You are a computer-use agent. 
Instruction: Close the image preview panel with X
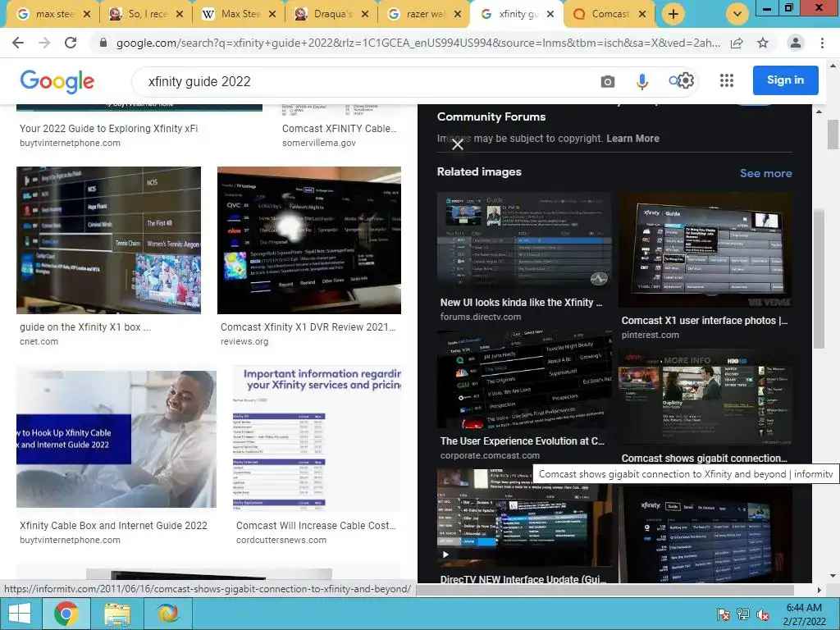pos(458,144)
